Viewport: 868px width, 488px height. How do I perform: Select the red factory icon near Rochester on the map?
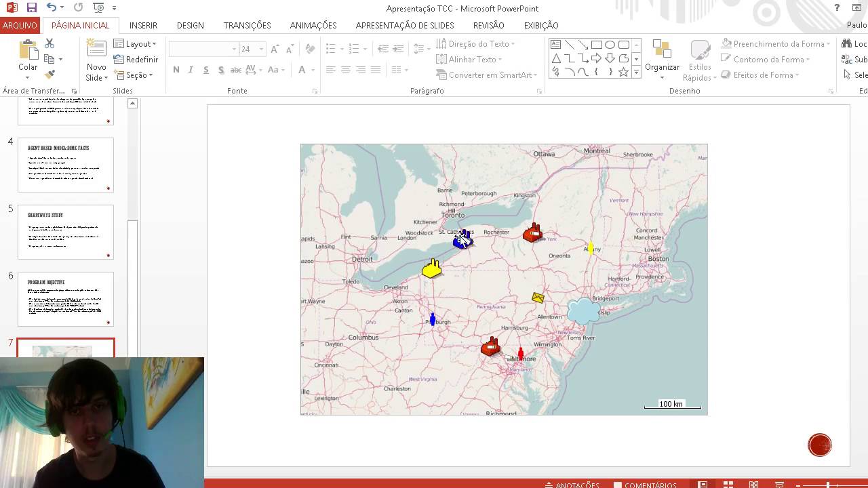point(533,232)
